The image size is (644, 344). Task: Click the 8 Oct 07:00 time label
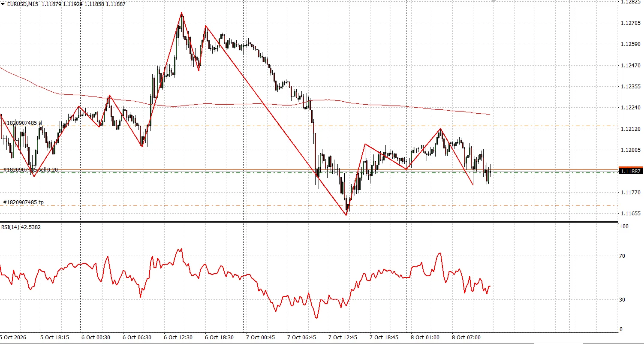466,338
